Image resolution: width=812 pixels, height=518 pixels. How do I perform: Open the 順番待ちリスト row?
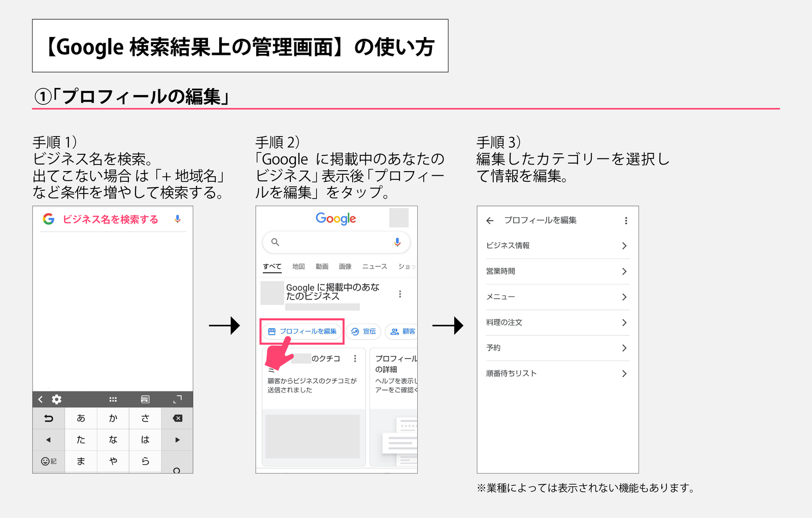[x=558, y=373]
